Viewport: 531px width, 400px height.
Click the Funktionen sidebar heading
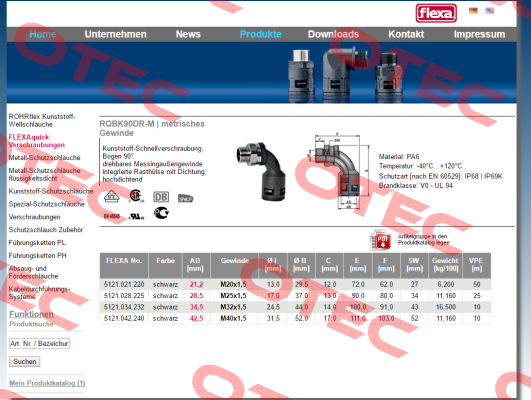pos(31,314)
